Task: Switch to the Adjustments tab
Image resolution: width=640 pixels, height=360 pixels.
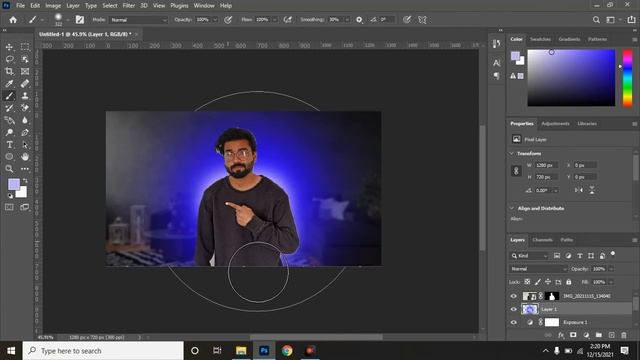Action: (556, 124)
